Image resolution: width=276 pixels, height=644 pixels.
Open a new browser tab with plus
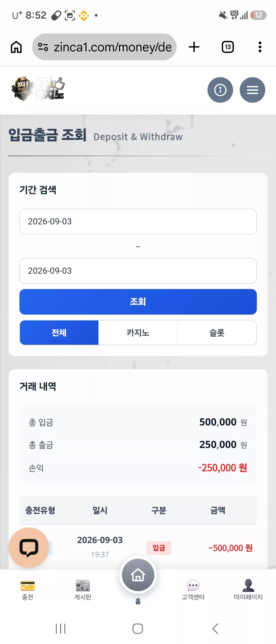pyautogui.click(x=194, y=47)
